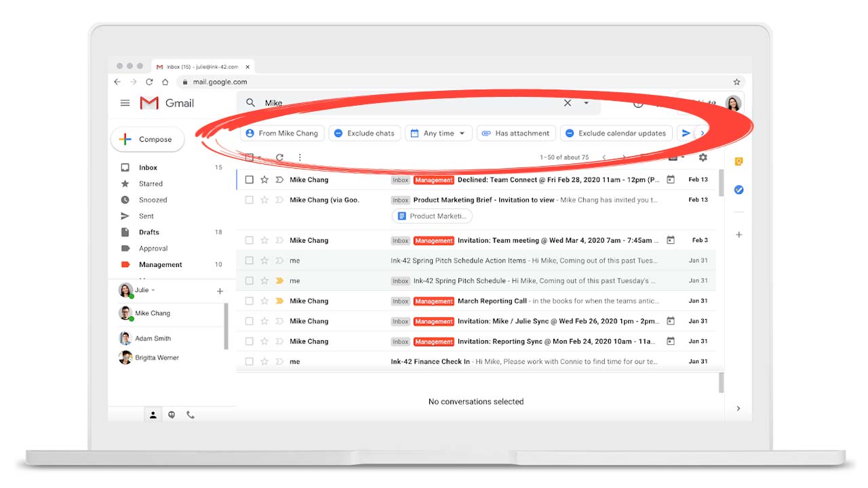Go back using browser back arrow
This screenshot has width=868, height=488.
pyautogui.click(x=117, y=82)
